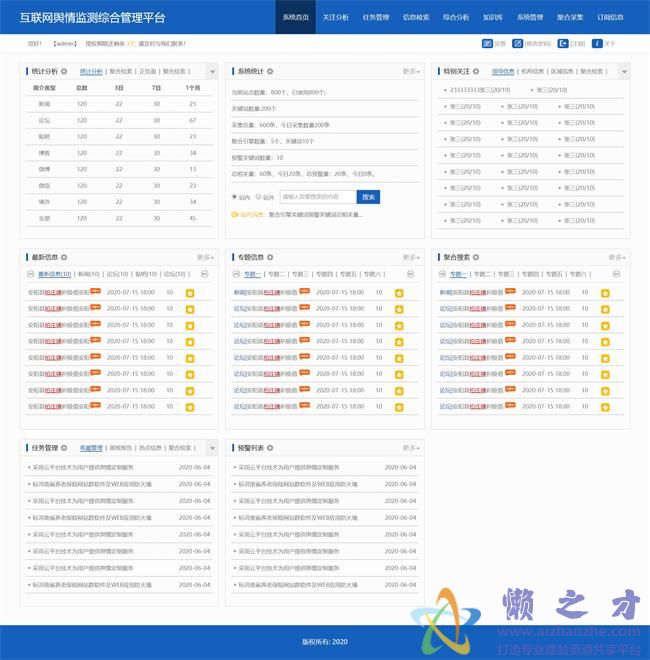The height and width of the screenshot is (660, 650).
Task: Click the 关于 info icon
Action: tap(597, 44)
